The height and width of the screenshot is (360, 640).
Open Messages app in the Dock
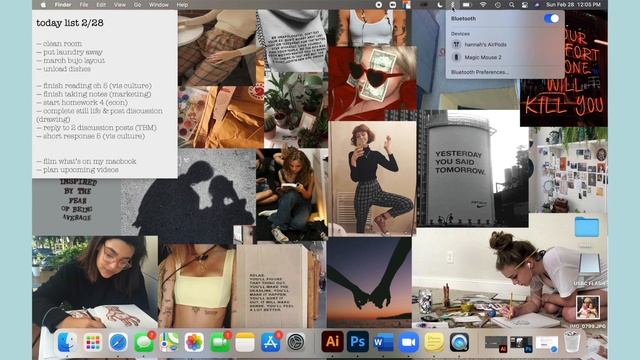pyautogui.click(x=144, y=342)
